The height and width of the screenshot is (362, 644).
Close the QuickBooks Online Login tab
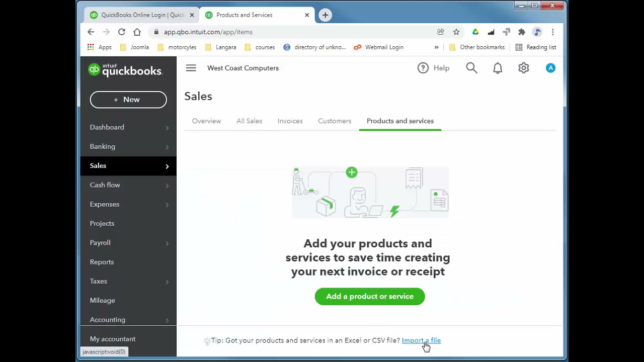192,15
